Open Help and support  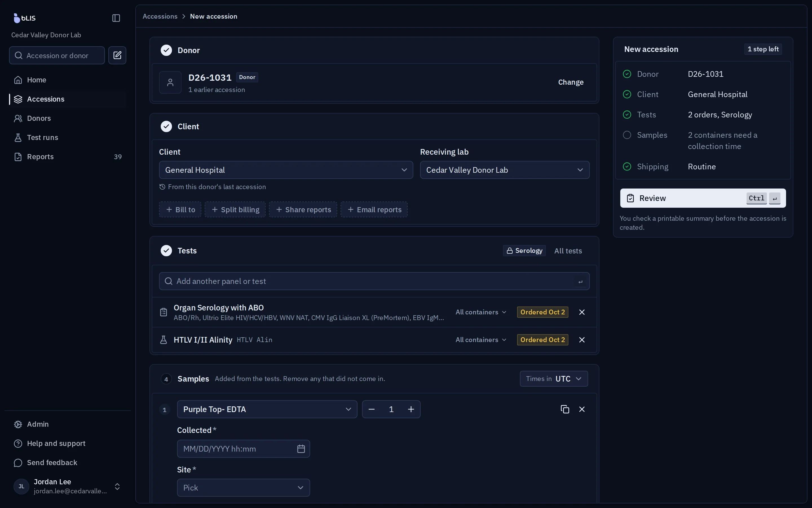tap(68, 443)
